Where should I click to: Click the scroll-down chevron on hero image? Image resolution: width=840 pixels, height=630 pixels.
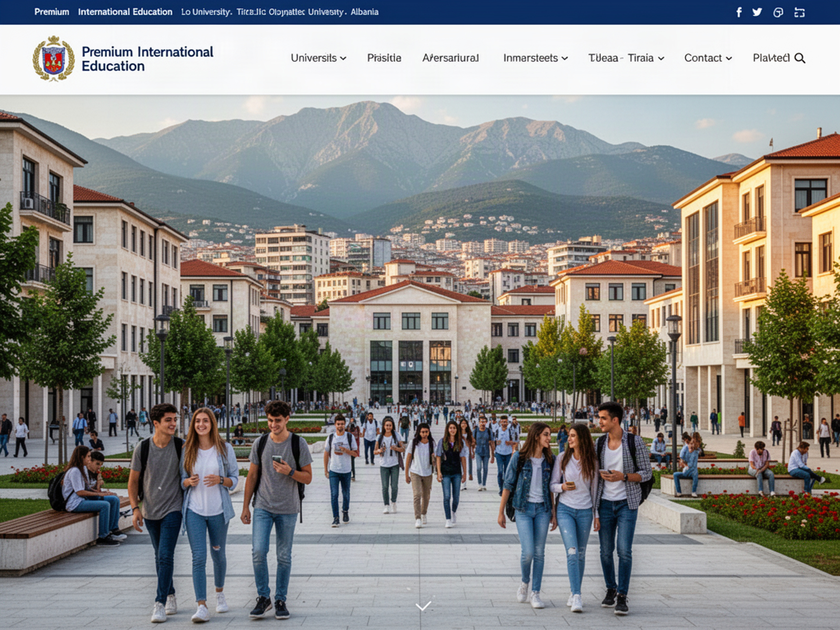pos(423,606)
